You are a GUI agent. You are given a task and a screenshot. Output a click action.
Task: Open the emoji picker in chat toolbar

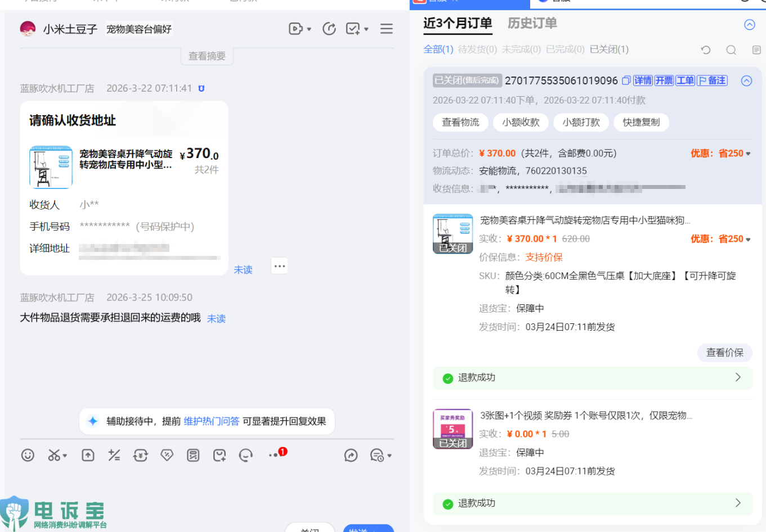tap(28, 455)
